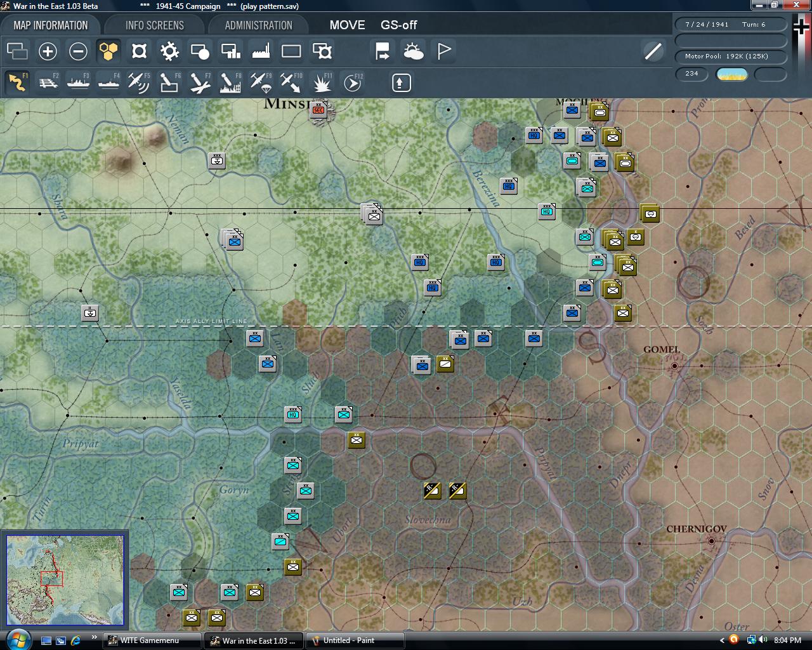Select F9 air transport parachute icon
812x650 pixels.
tap(261, 83)
